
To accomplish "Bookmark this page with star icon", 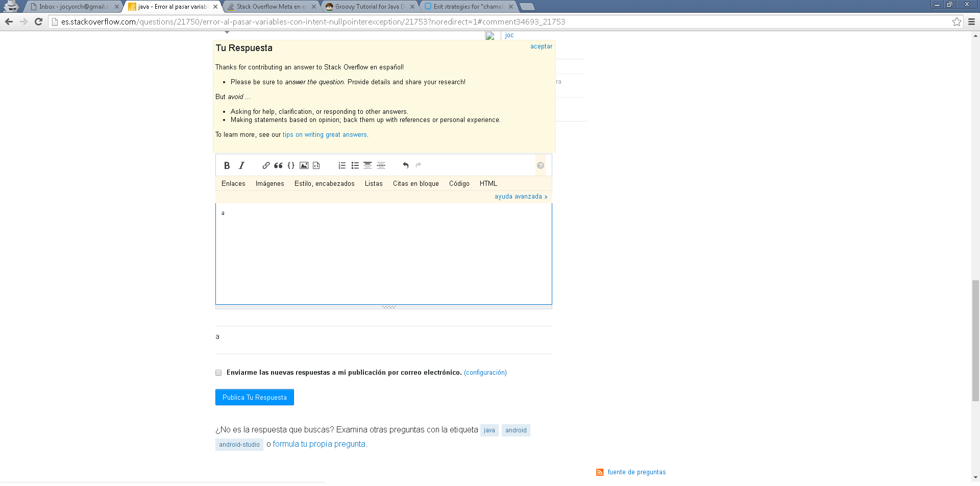I will tap(957, 21).
